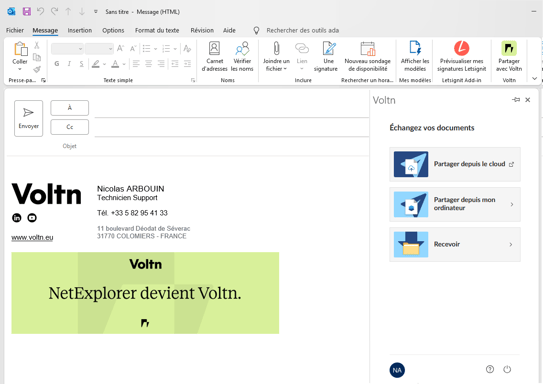
Task: Open the Aide tab
Action: [229, 30]
